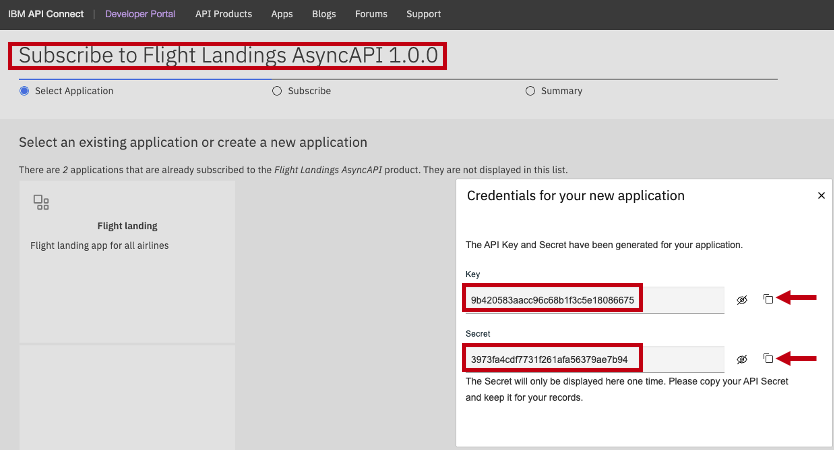
Task: Close the credentials dialog
Action: (821, 196)
